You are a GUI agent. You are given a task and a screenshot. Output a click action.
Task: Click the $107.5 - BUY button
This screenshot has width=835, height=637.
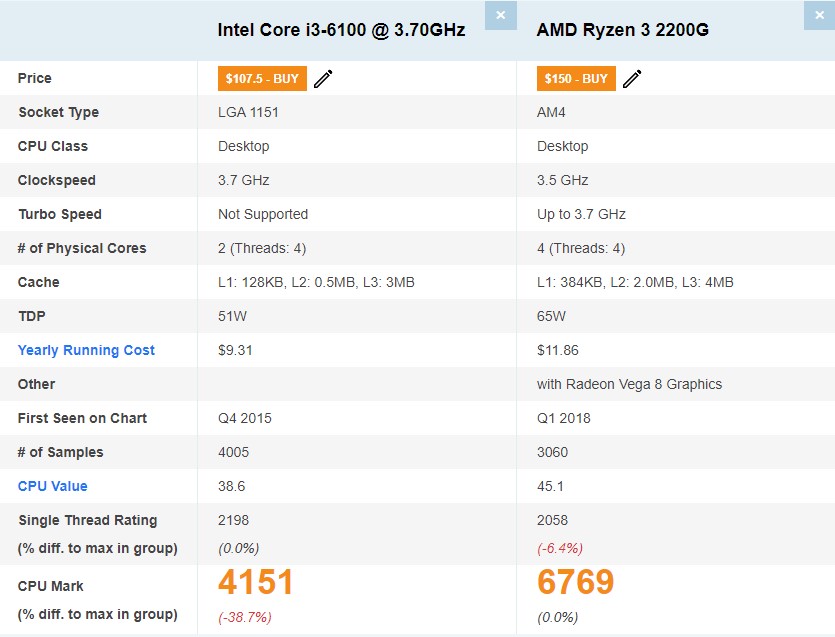[x=262, y=78]
